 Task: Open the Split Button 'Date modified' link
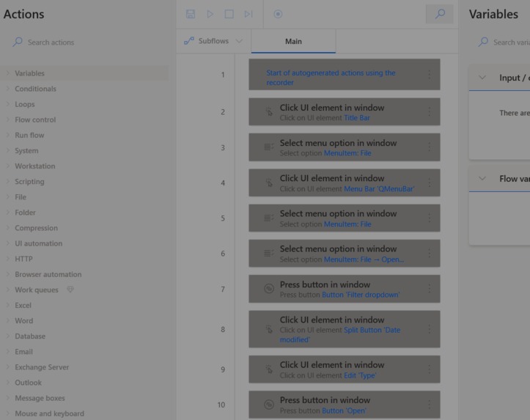340,334
